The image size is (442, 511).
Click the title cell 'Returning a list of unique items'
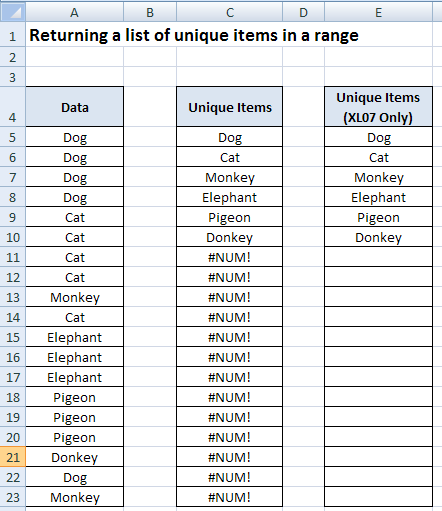click(x=194, y=35)
